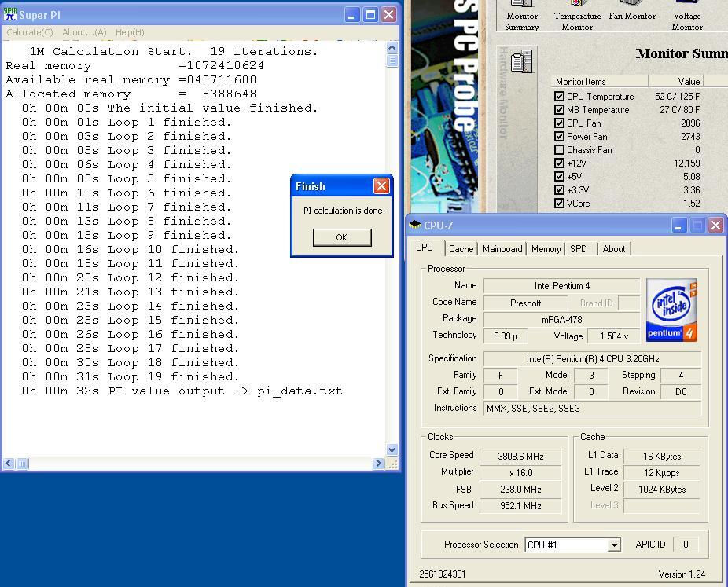Click the "PI value output -> pi_data.txt" line
Image resolution: width=728 pixels, height=587 pixels.
tap(182, 391)
